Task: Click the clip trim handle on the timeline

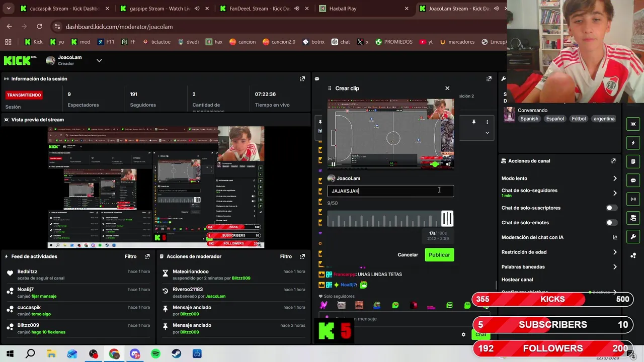Action: click(x=447, y=218)
